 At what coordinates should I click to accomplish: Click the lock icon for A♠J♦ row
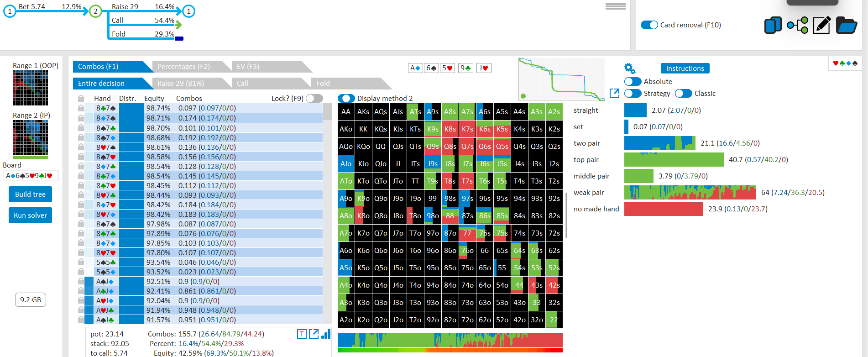[x=81, y=281]
